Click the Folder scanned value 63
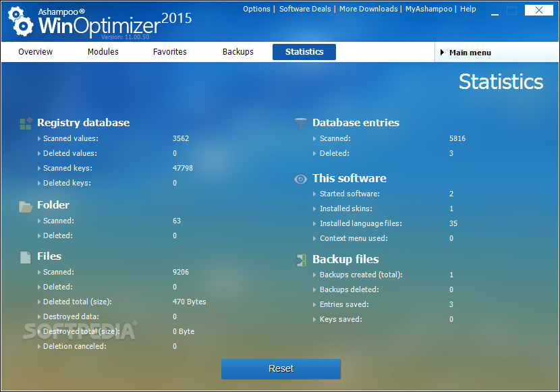Viewport: 560px width, 392px height. click(x=177, y=221)
